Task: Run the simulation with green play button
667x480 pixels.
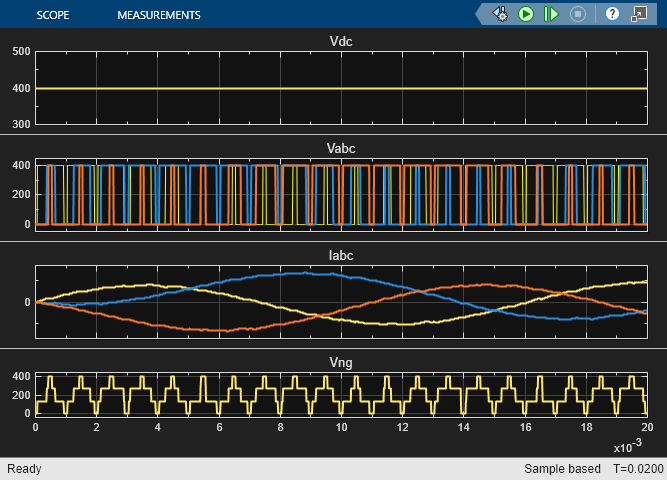Action: (526, 14)
